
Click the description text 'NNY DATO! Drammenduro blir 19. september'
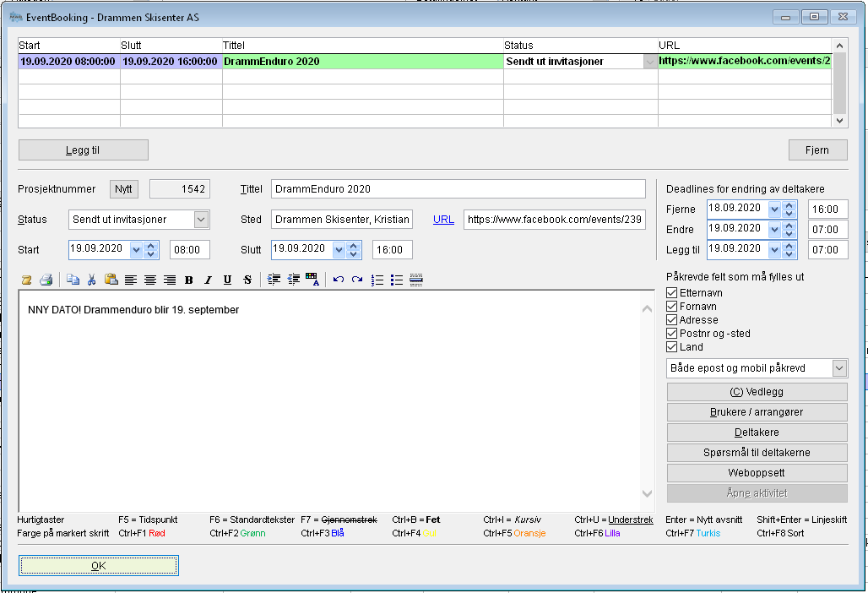point(133,310)
